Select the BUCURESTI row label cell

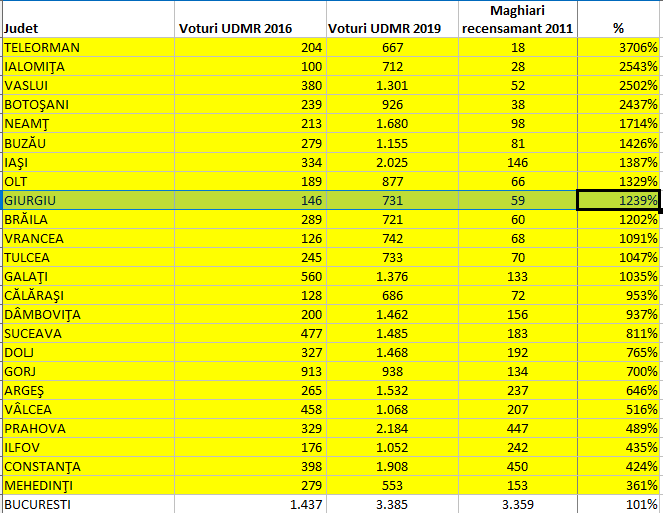click(88, 504)
